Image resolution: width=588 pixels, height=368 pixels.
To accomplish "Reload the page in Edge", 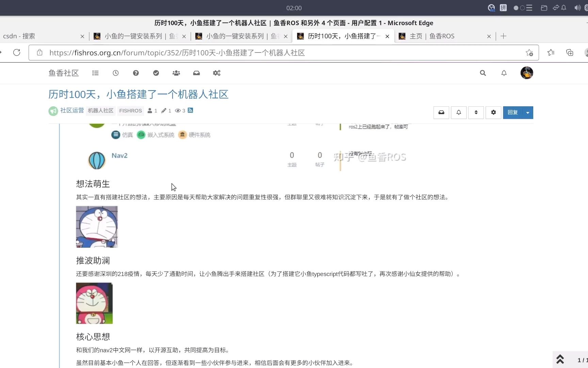I will (x=17, y=52).
